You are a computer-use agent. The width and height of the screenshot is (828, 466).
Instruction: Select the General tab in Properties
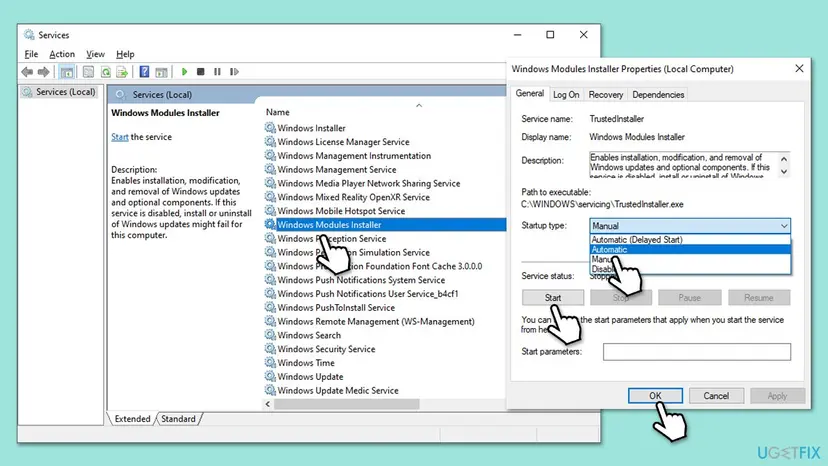(x=530, y=94)
